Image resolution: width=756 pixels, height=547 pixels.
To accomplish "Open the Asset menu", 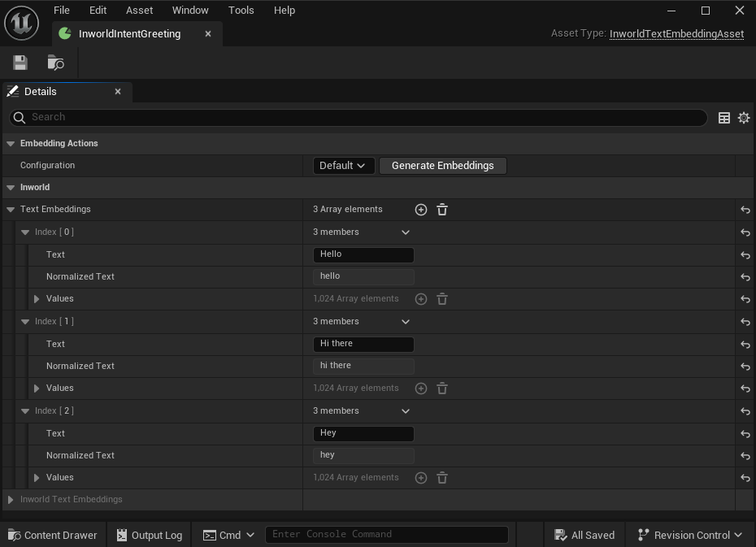I will click(x=139, y=10).
